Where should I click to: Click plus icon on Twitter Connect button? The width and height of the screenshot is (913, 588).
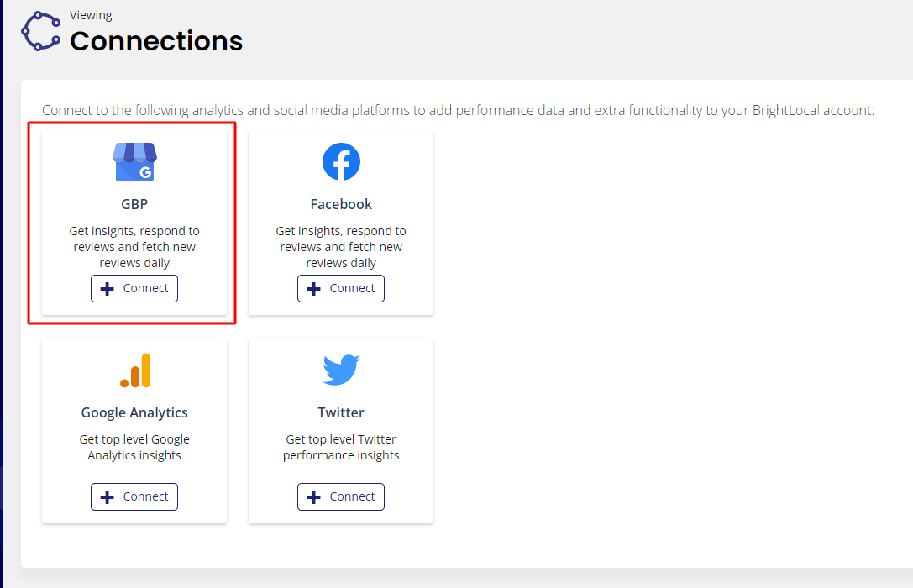(x=314, y=497)
